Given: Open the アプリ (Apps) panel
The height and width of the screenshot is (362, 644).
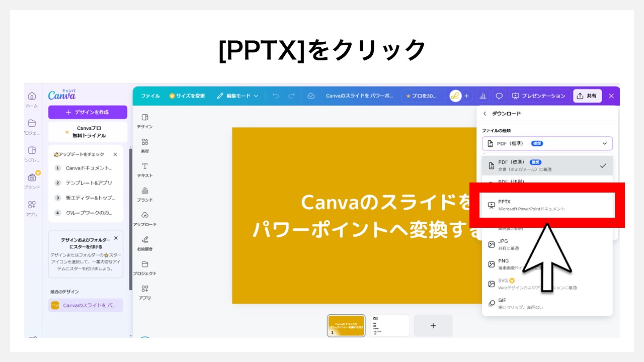Looking at the screenshot, I should tap(145, 292).
